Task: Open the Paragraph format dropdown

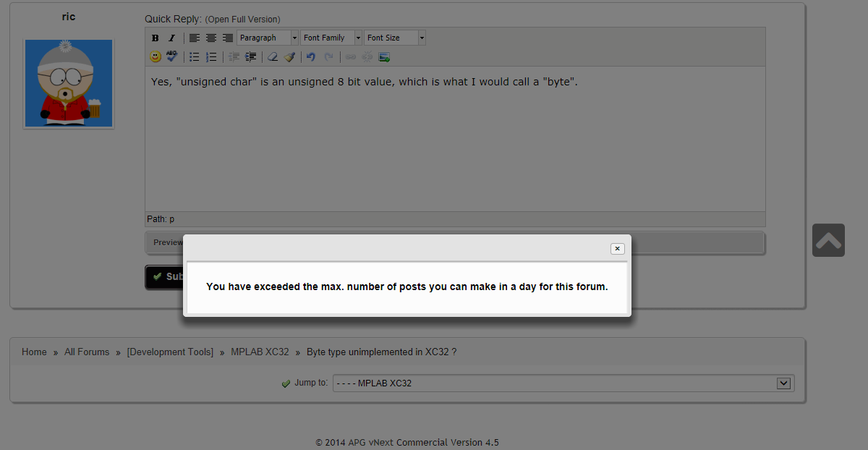Action: click(x=267, y=38)
